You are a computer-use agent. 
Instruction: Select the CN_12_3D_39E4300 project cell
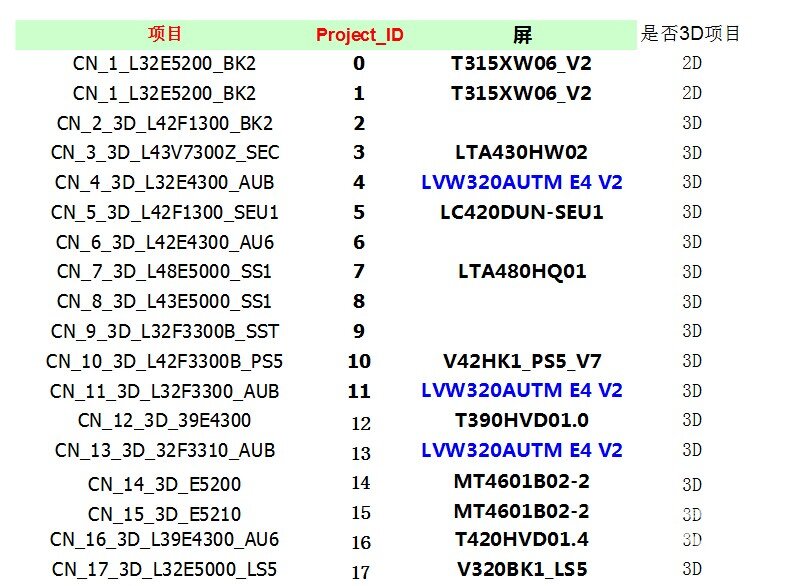pyautogui.click(x=164, y=421)
